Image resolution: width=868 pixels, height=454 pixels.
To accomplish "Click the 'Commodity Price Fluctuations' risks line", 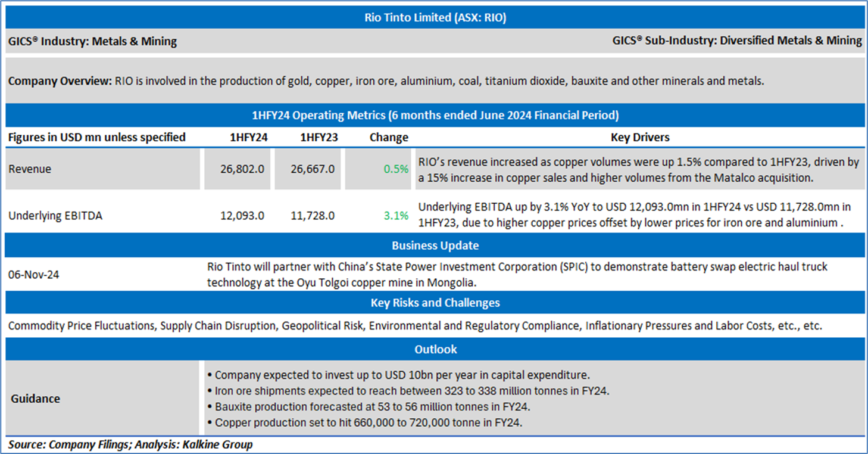I will 415,326.
